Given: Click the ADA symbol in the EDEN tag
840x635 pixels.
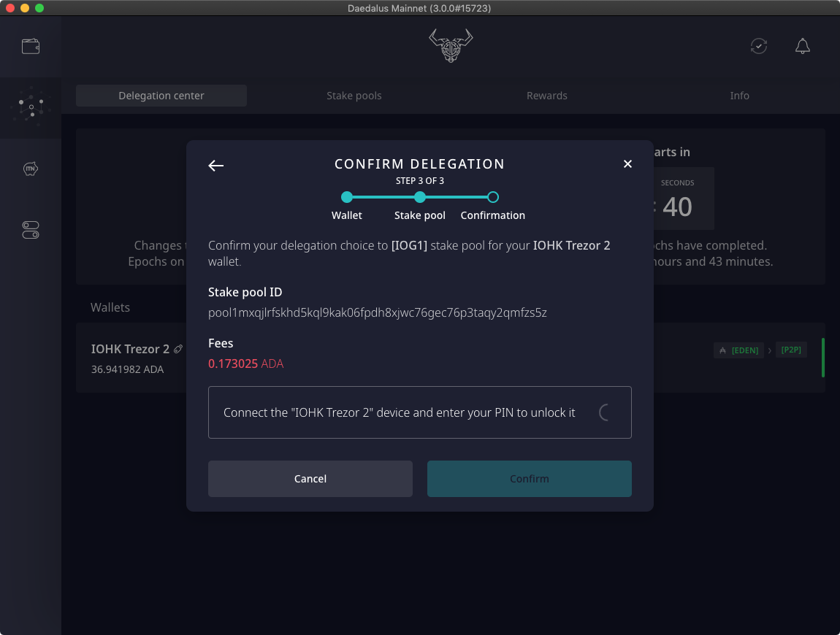Looking at the screenshot, I should [722, 350].
